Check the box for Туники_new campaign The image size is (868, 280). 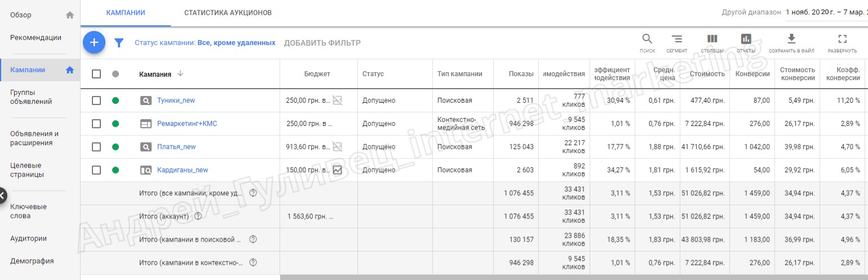96,100
